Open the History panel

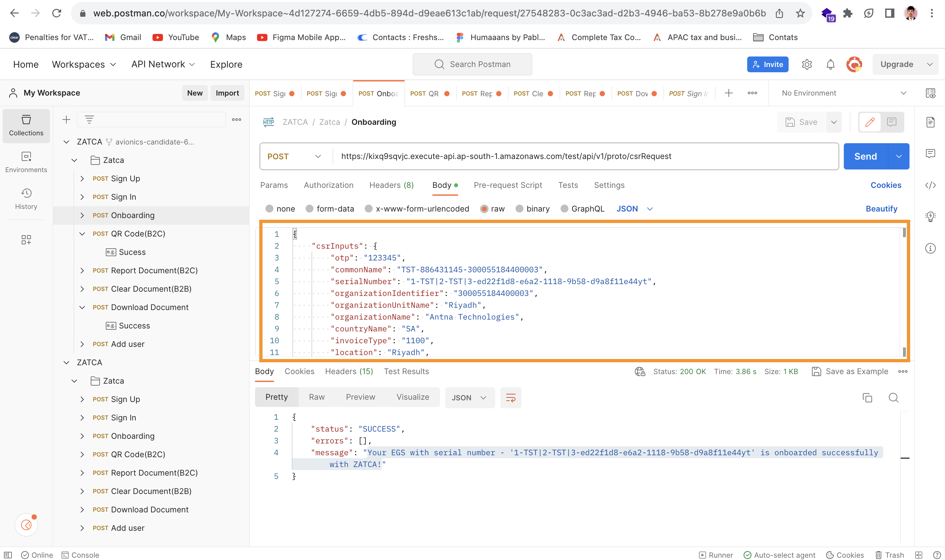click(26, 199)
